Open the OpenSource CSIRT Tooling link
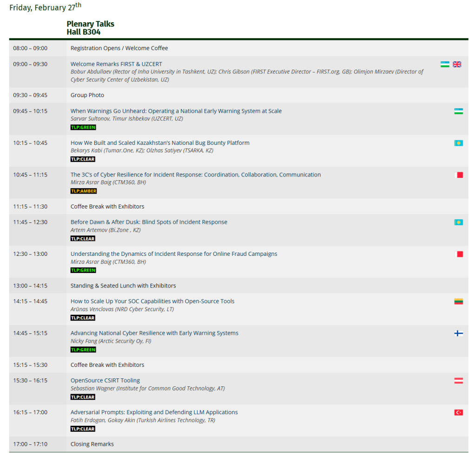The height and width of the screenshot is (456, 476). [105, 380]
